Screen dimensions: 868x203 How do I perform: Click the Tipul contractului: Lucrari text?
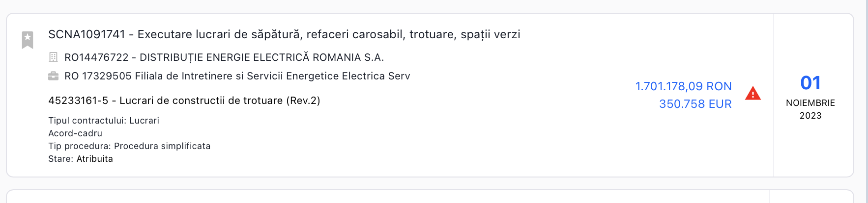(x=104, y=121)
